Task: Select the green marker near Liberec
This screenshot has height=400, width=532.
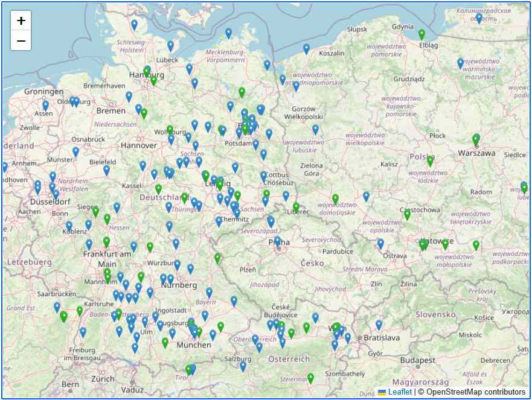Action: (x=296, y=208)
